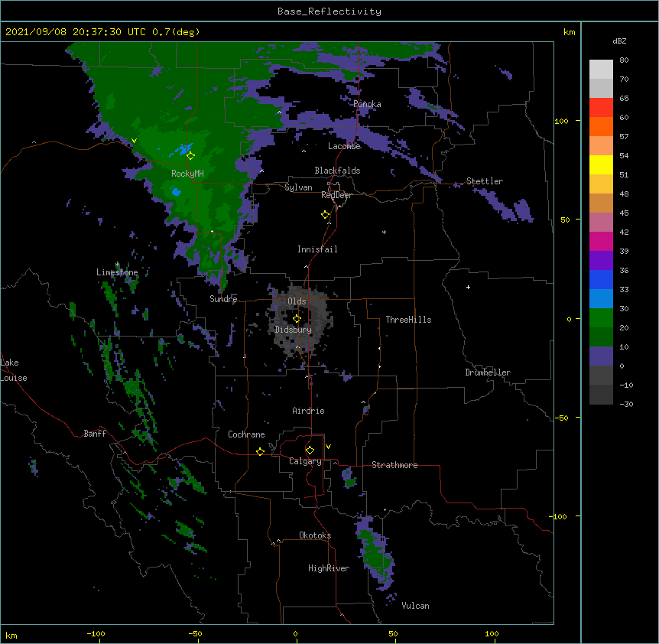Click the white plus marker north of Drumheller
The height and width of the screenshot is (644, 659).
[468, 287]
